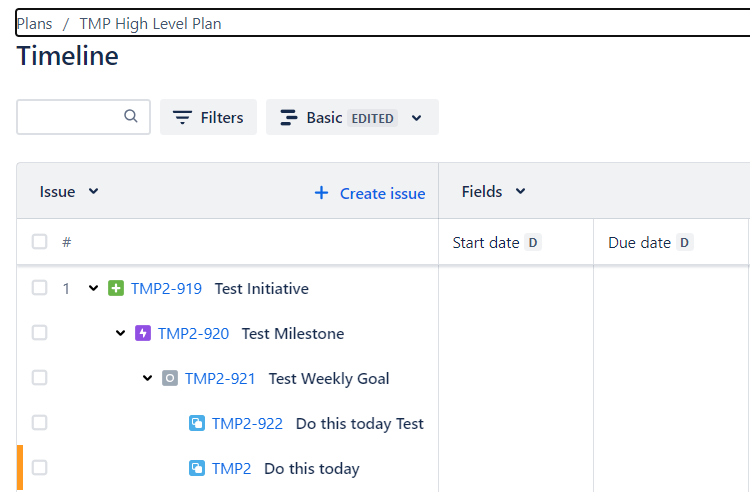750x492 pixels.
Task: Click the Basic view bars icon
Action: pos(288,117)
